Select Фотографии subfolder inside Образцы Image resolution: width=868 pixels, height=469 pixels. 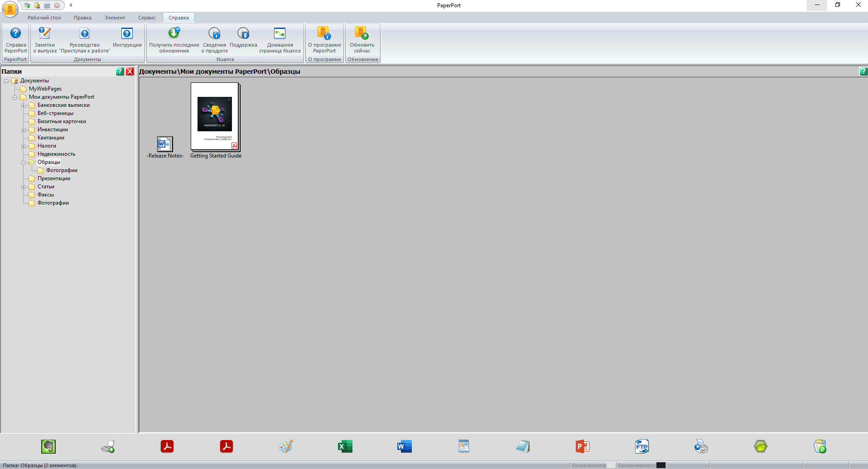point(62,170)
